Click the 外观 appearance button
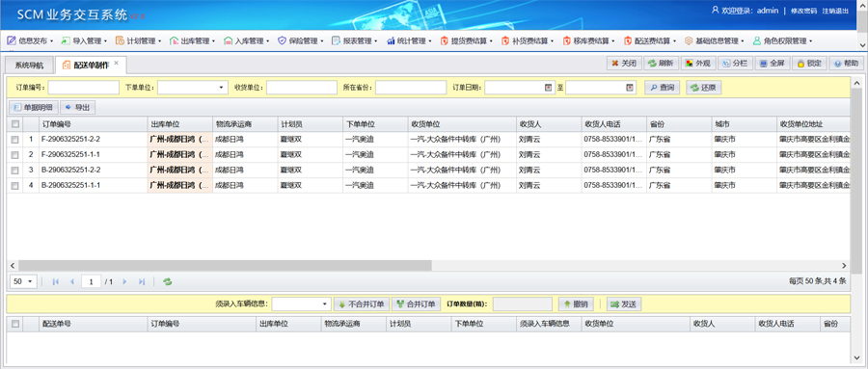The height and width of the screenshot is (369, 868). (x=697, y=63)
